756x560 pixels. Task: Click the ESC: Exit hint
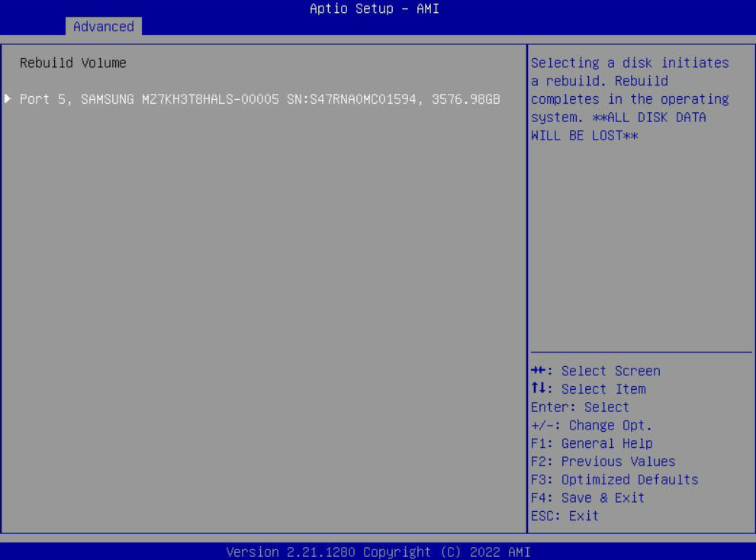coord(565,516)
